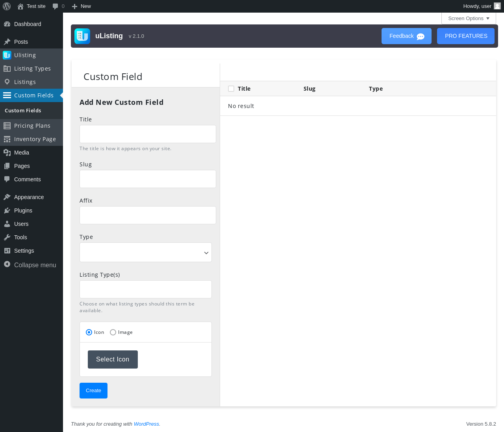Click the Slug column header
This screenshot has height=432, width=504.
309,89
